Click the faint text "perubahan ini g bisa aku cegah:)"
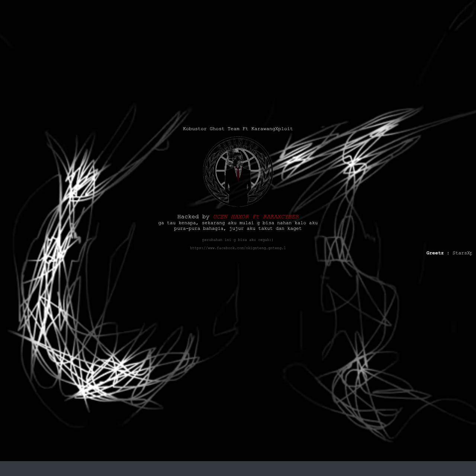476x476 pixels. [x=238, y=240]
